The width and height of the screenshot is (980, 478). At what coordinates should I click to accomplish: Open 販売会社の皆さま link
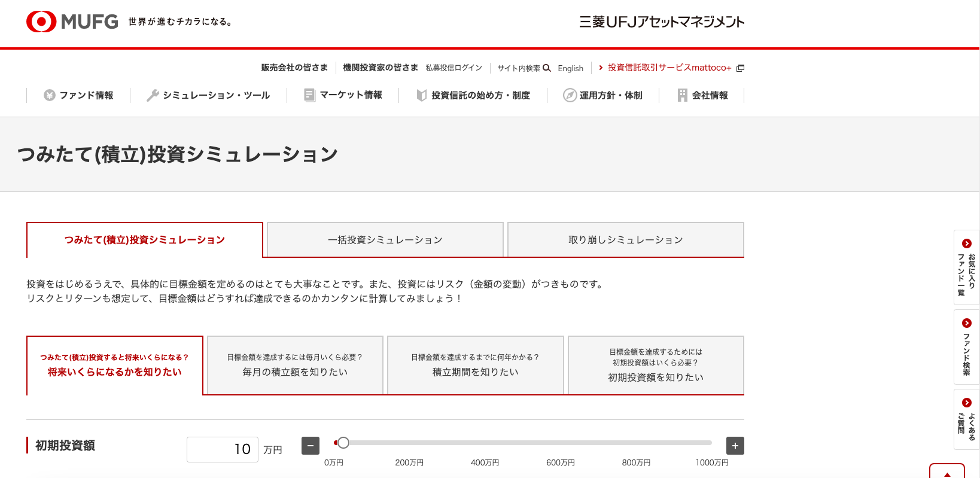(294, 68)
